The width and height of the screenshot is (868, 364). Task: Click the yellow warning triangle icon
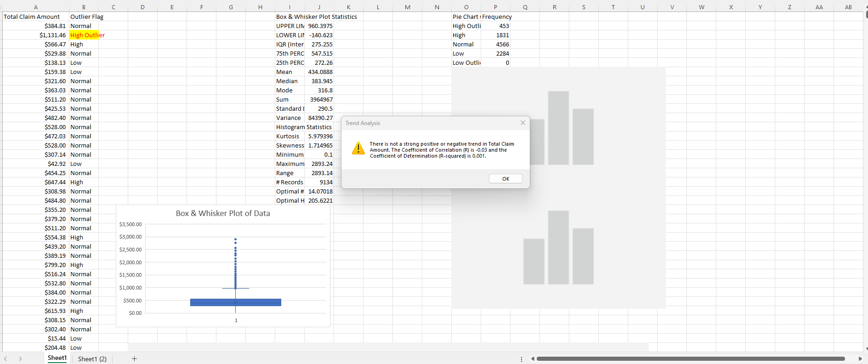(358, 148)
